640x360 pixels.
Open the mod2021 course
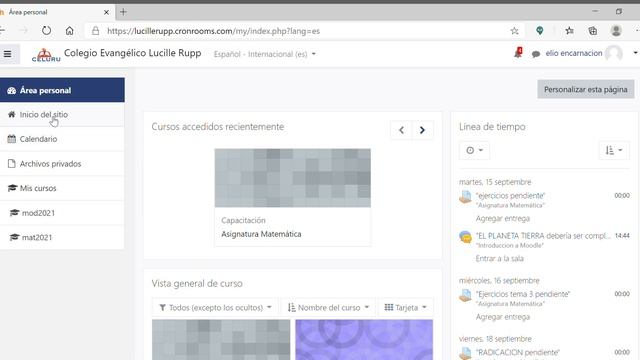pyautogui.click(x=62, y=213)
